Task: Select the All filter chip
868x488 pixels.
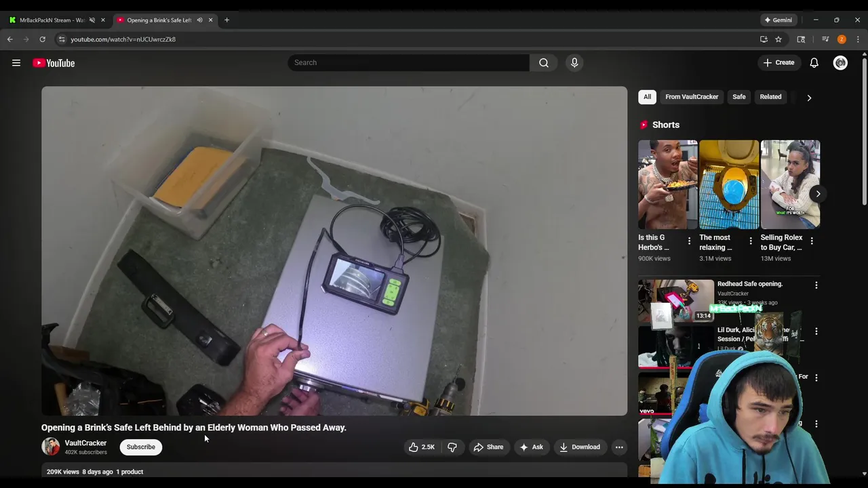Action: coord(648,97)
